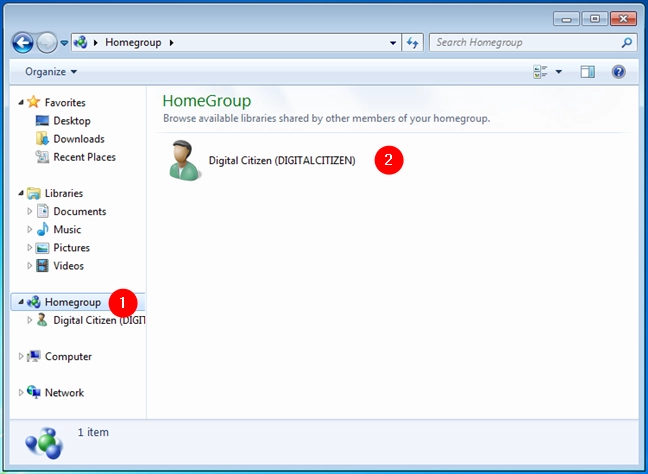Viewport: 648px width, 474px height.
Task: Click the '1 item' status text
Action: [93, 432]
